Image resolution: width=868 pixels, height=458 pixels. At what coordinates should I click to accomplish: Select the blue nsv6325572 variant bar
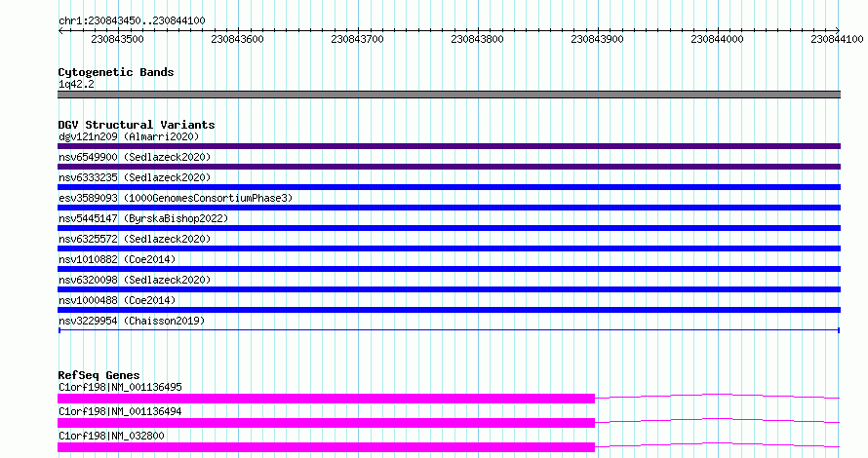click(x=449, y=248)
